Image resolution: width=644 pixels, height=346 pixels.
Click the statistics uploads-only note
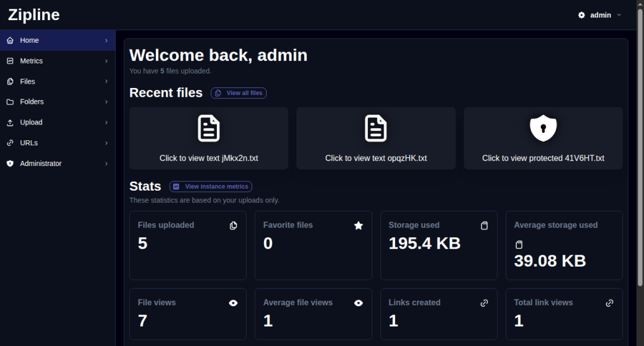tap(204, 200)
